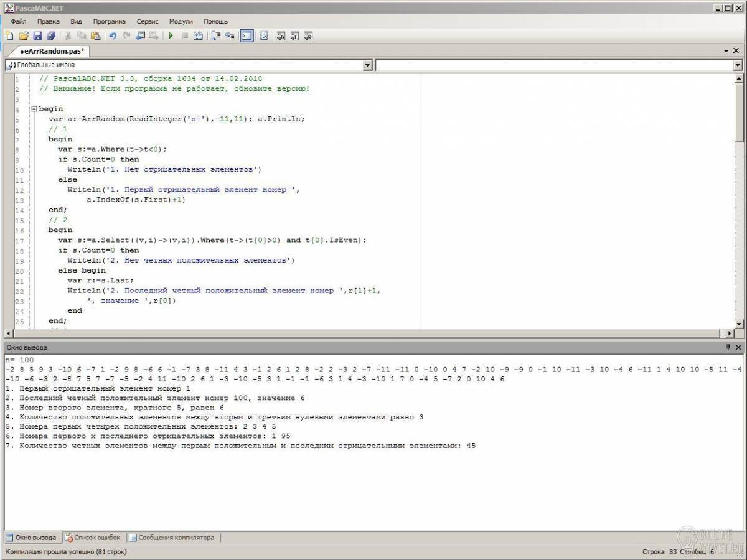Click the editor horizontal scrollbar left arrow
747x560 pixels.
[x=9, y=334]
